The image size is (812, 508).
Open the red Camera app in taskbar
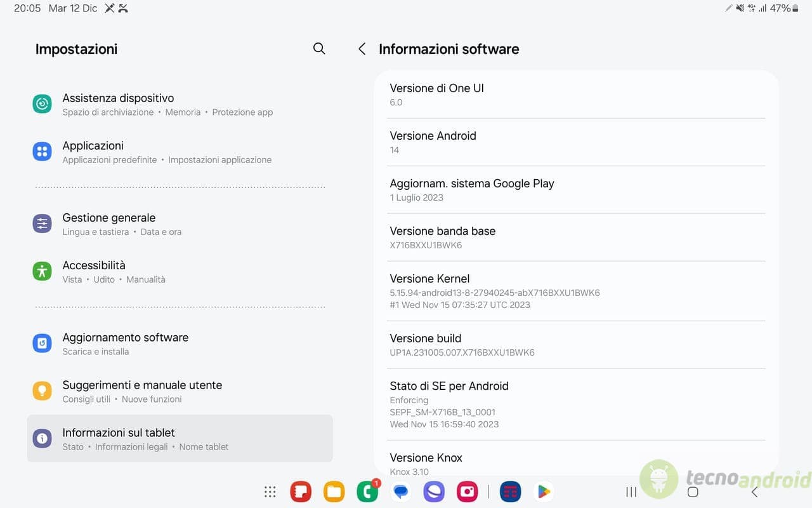click(x=468, y=491)
